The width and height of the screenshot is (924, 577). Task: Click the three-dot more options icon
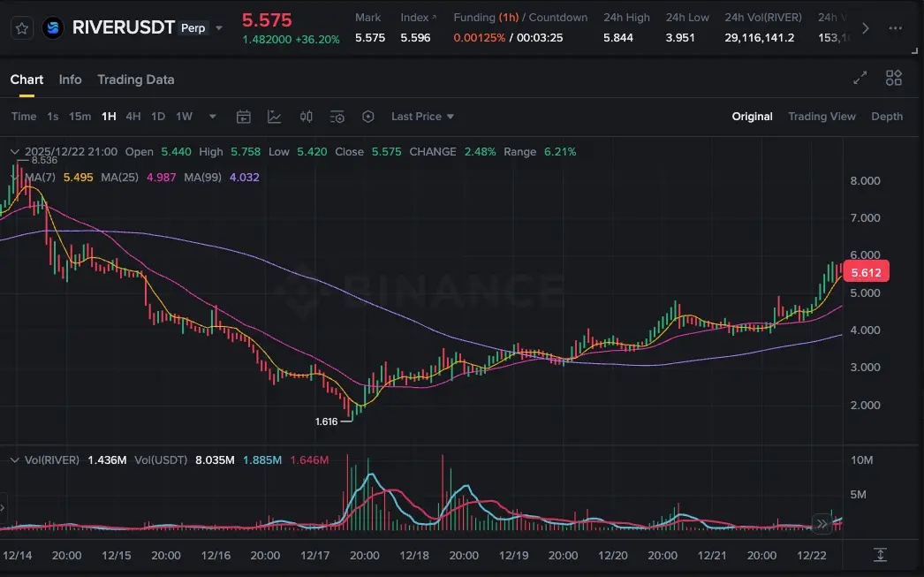tap(895, 28)
